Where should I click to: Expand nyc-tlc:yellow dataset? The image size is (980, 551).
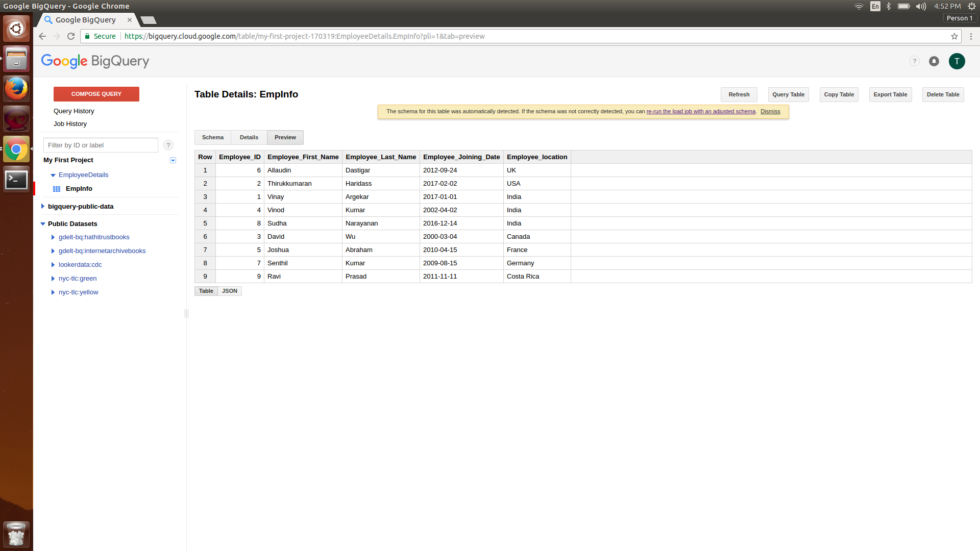53,292
